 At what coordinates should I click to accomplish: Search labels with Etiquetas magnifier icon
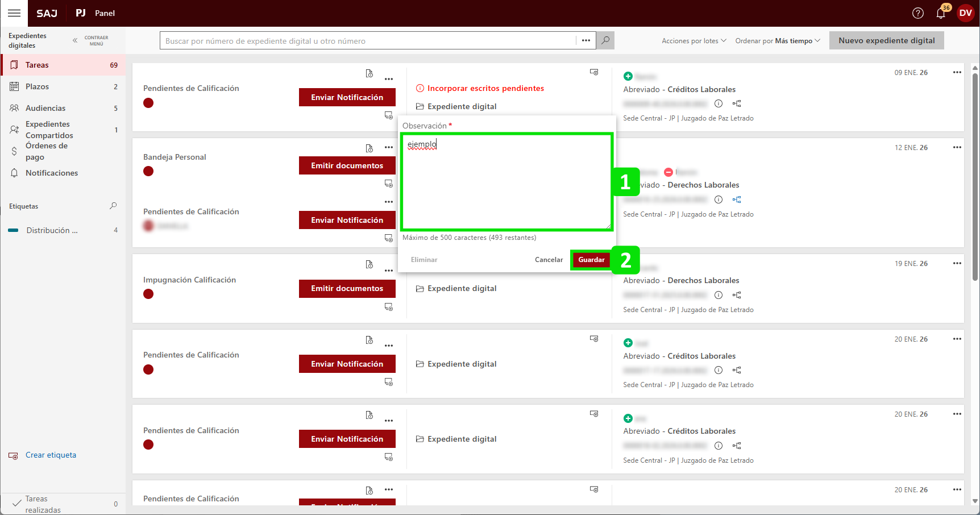point(113,206)
